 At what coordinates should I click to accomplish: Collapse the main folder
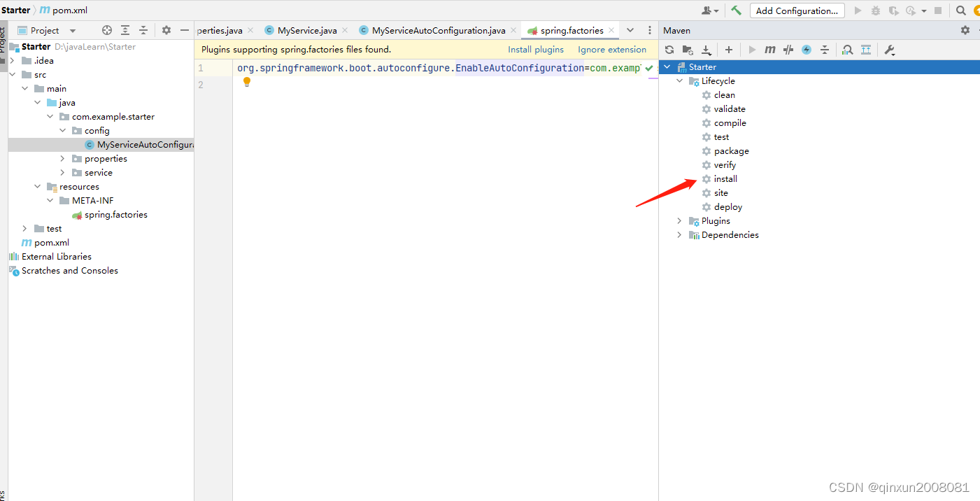25,89
